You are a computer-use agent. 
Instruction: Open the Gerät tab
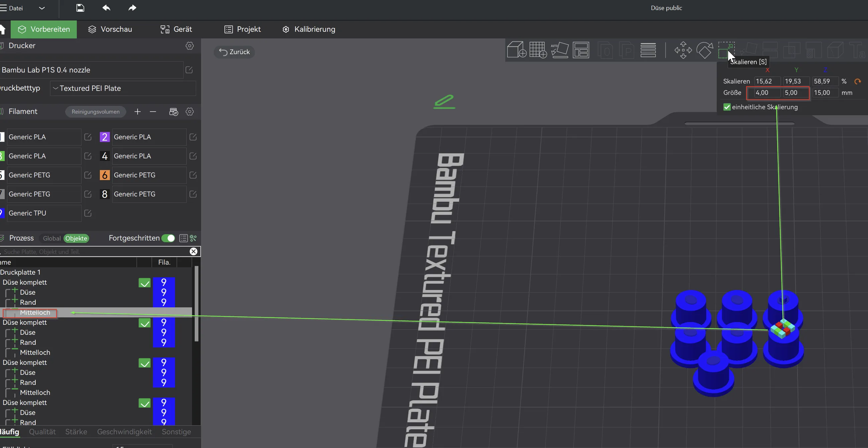(x=176, y=29)
